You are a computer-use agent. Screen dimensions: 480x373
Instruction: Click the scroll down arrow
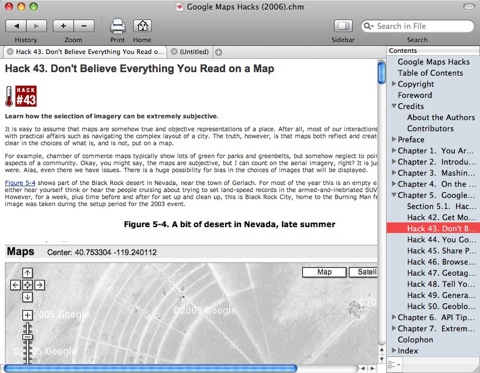click(382, 359)
